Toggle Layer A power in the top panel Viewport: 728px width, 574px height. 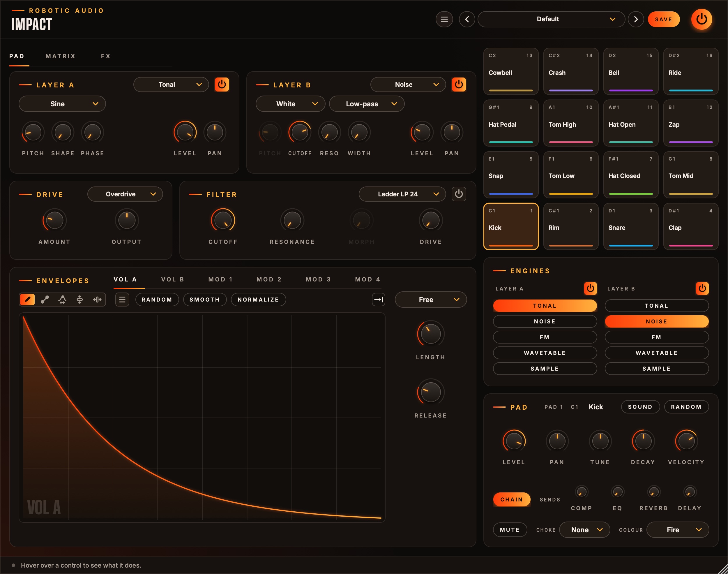click(222, 84)
